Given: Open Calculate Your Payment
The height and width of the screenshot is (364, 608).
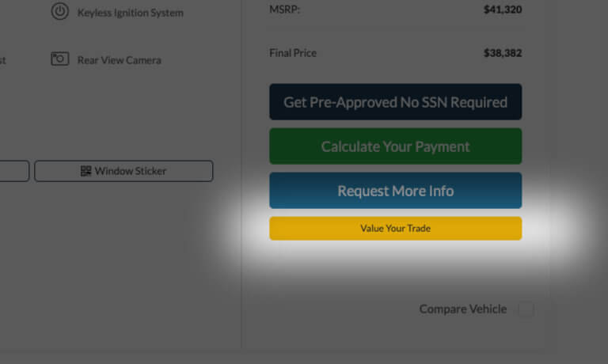Looking at the screenshot, I should point(395,146).
